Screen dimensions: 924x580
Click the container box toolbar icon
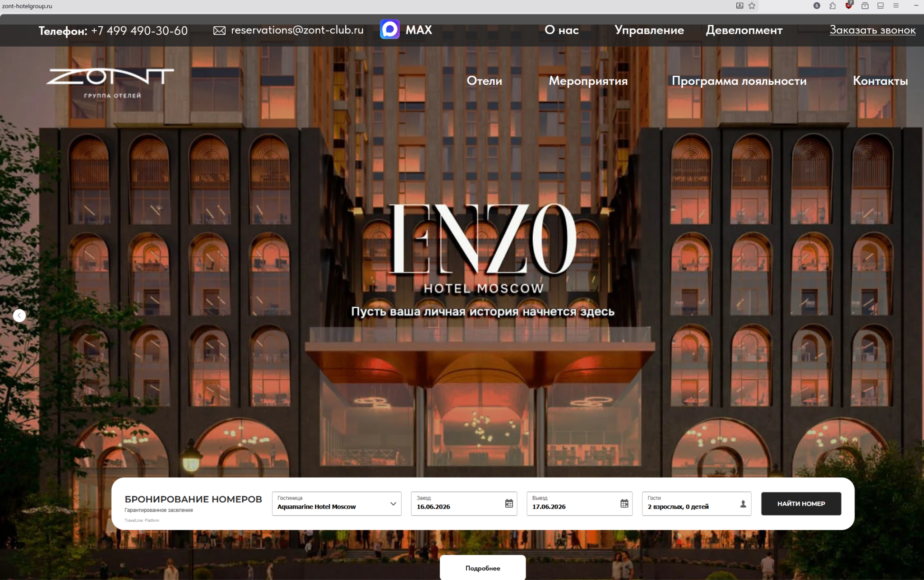[x=865, y=6]
